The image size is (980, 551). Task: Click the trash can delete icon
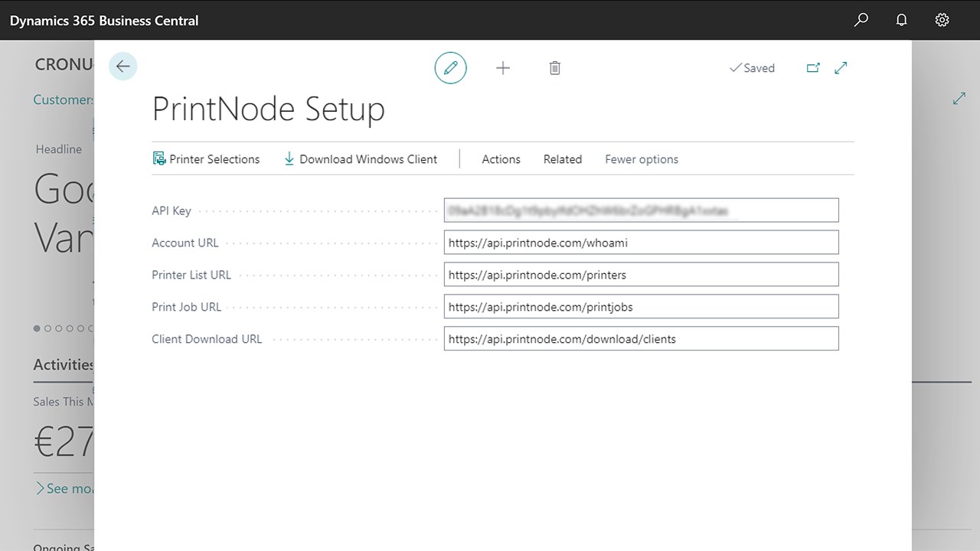555,68
